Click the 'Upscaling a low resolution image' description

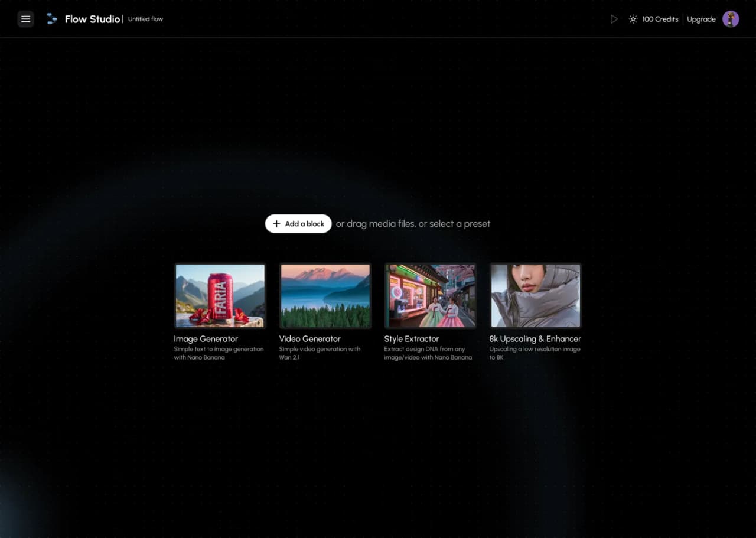535,353
